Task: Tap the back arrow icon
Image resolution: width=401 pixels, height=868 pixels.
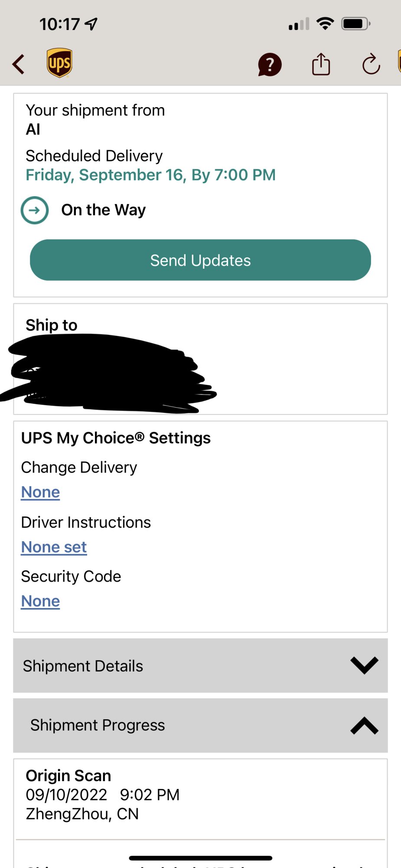Action: [19, 65]
